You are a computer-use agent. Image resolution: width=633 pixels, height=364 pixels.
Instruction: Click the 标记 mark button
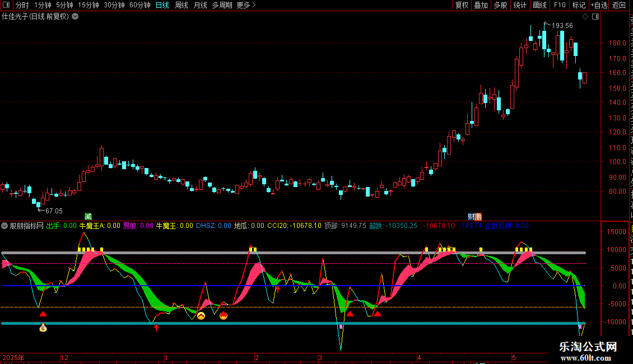(x=579, y=5)
